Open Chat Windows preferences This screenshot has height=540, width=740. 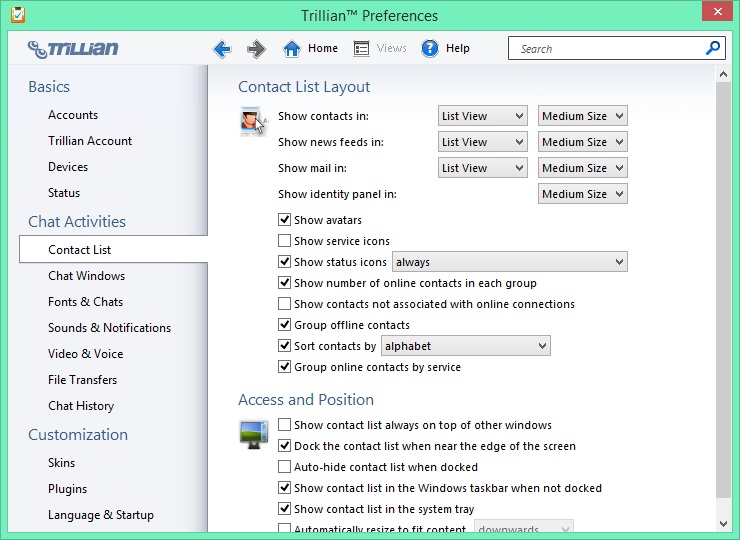click(x=87, y=276)
